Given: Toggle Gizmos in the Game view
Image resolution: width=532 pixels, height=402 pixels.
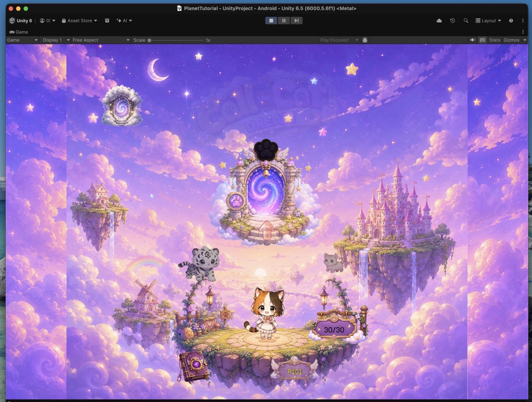Looking at the screenshot, I should (511, 40).
